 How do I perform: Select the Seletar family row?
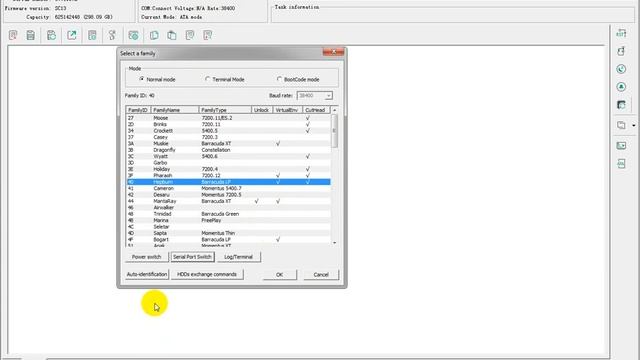tap(228, 227)
